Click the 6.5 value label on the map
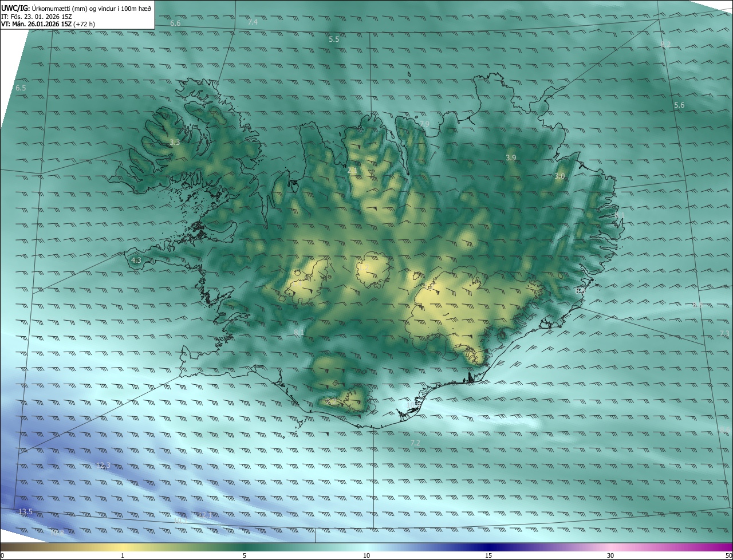Image resolution: width=733 pixels, height=560 pixels. [x=21, y=88]
